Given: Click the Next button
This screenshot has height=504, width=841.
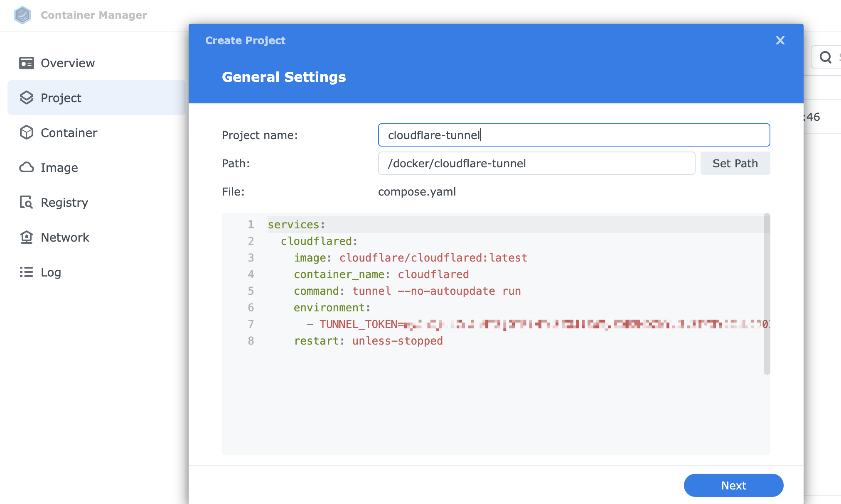Looking at the screenshot, I should pos(733,485).
